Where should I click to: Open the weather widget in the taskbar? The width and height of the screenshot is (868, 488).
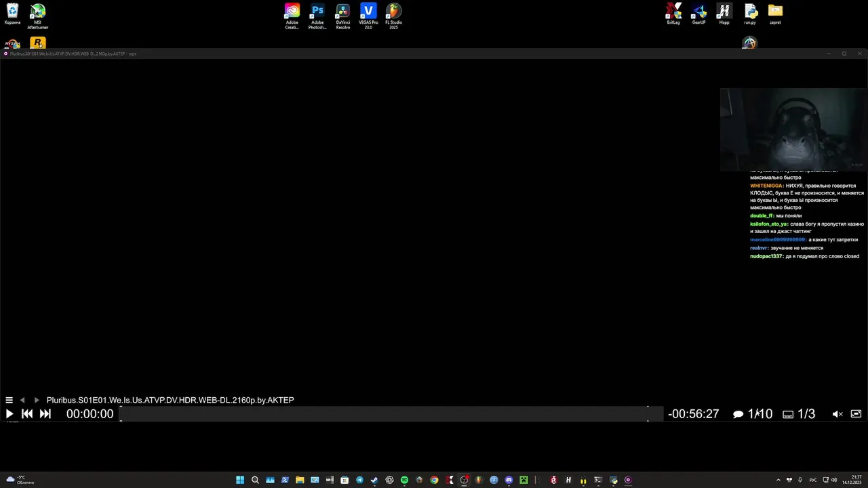point(20,480)
